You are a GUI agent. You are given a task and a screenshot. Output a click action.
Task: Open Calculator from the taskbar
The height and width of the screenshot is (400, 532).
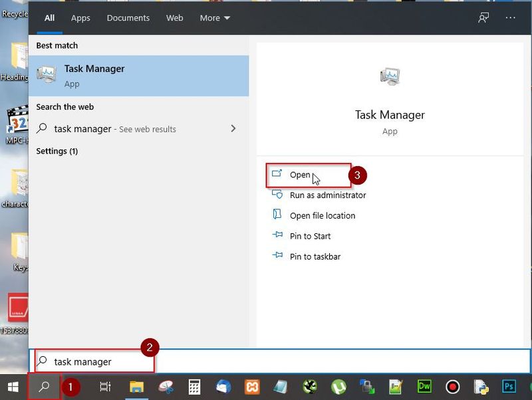click(x=194, y=387)
